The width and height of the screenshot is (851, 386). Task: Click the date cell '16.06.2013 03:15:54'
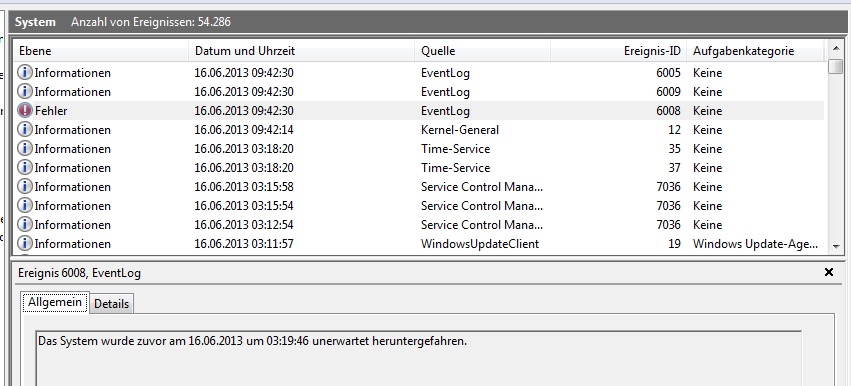coord(244,206)
